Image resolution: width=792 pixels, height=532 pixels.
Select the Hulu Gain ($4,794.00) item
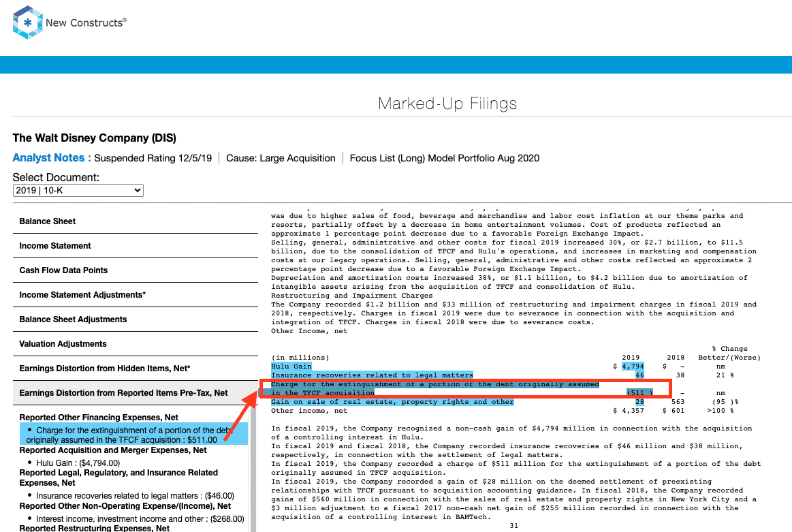[x=78, y=463]
